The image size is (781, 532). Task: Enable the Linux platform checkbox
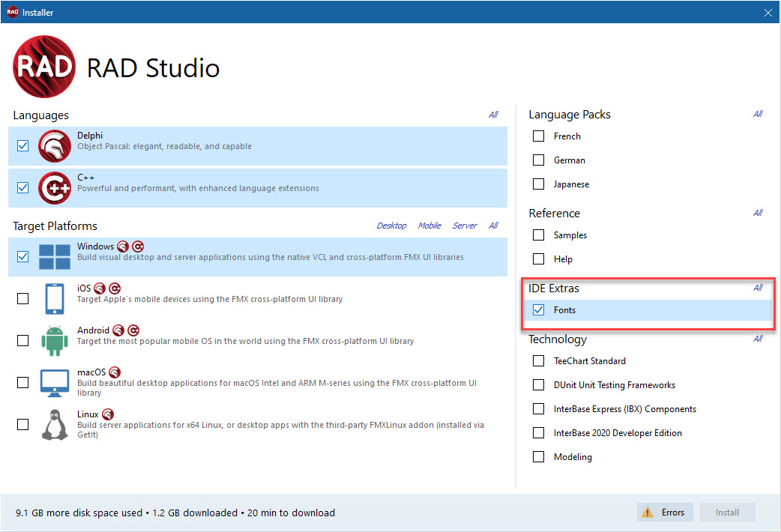(23, 424)
